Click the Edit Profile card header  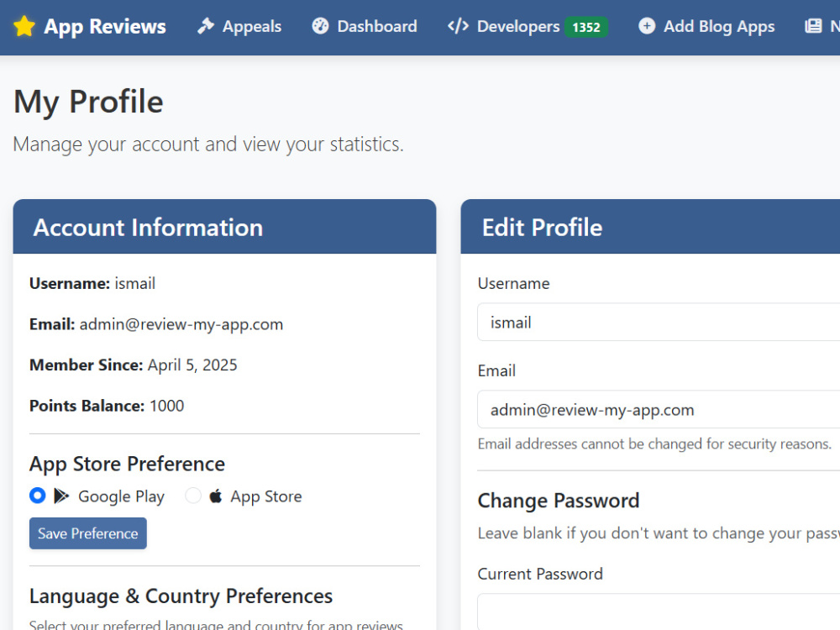650,227
